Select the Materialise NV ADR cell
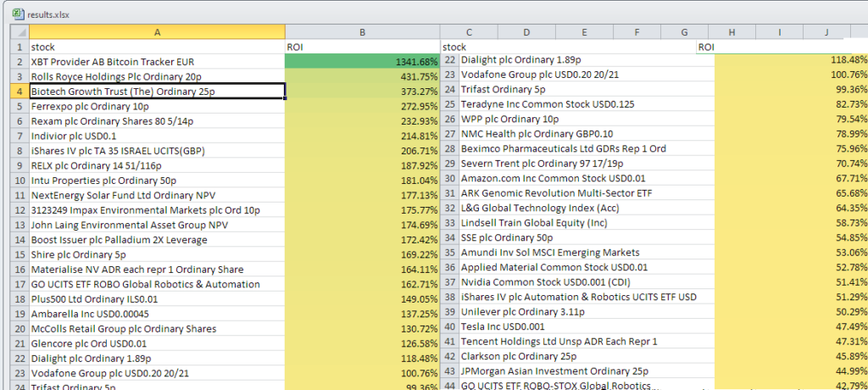The height and width of the screenshot is (390, 868). [157, 270]
